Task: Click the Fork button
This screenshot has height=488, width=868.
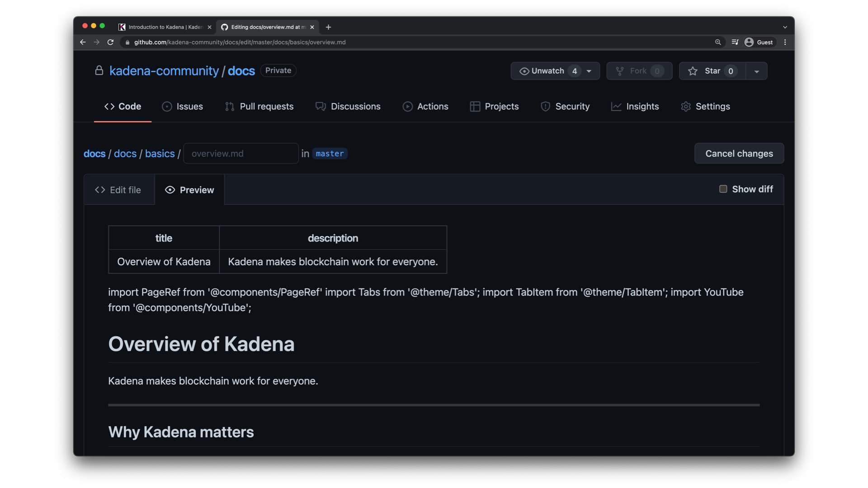Action: [x=639, y=71]
